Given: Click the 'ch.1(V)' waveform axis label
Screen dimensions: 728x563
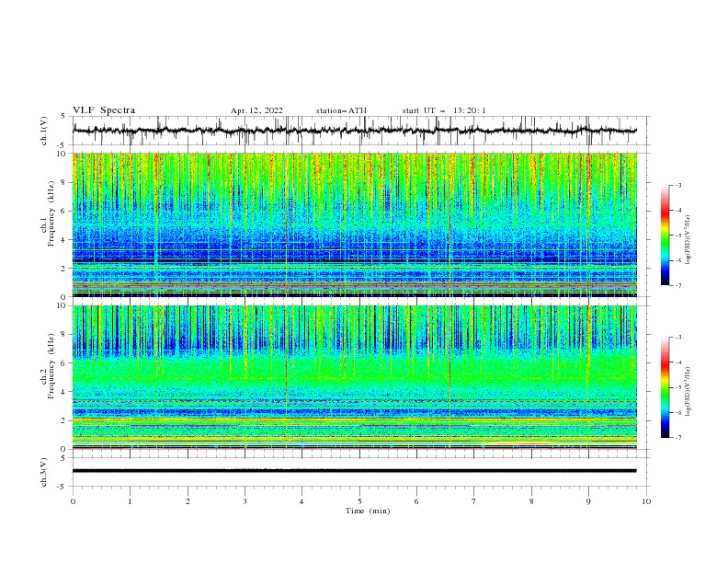Looking at the screenshot, I should coord(44,131).
